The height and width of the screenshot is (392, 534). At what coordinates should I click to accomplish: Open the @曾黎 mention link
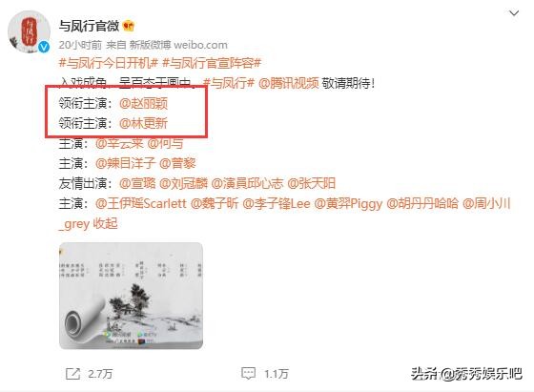click(177, 163)
